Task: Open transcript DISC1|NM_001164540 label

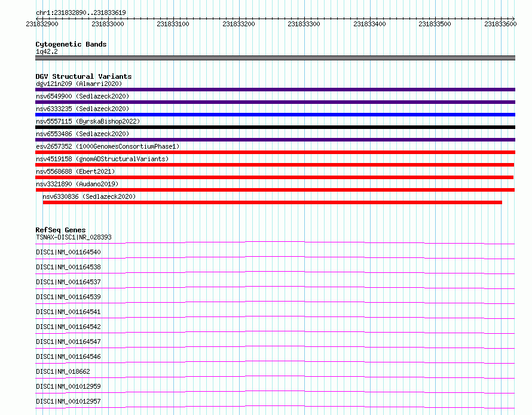Action: tap(68, 252)
